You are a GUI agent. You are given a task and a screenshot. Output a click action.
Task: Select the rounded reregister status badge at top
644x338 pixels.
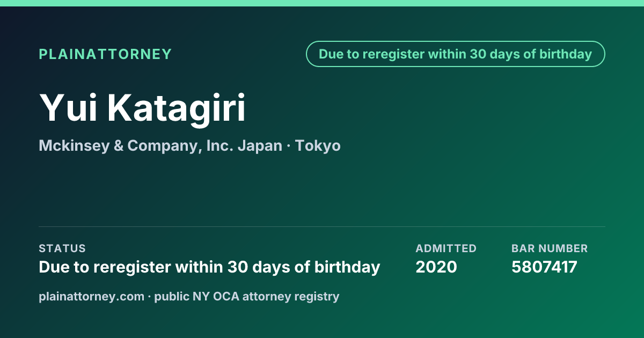tap(456, 54)
